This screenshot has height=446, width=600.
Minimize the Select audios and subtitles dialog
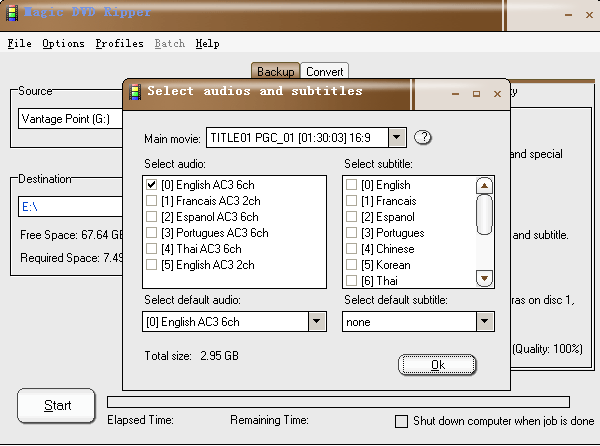tap(455, 93)
